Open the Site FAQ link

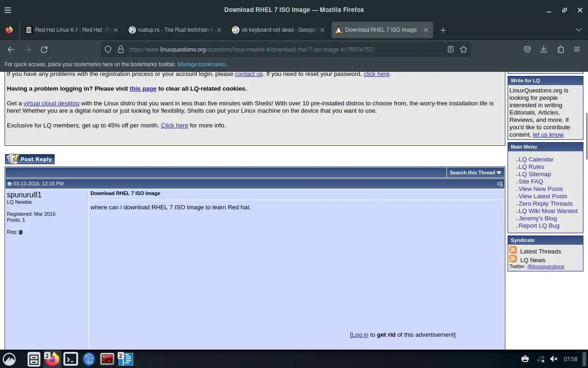pyautogui.click(x=531, y=181)
